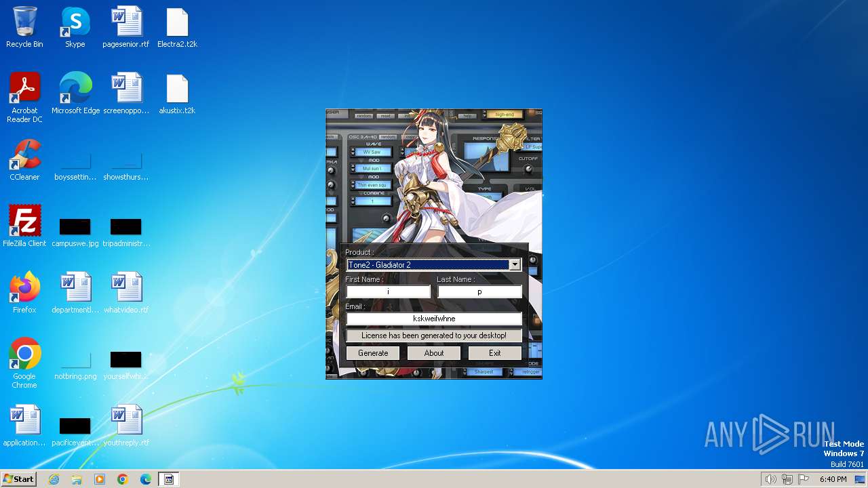The width and height of the screenshot is (868, 488).
Task: Click the Email input field
Action: pos(434,319)
